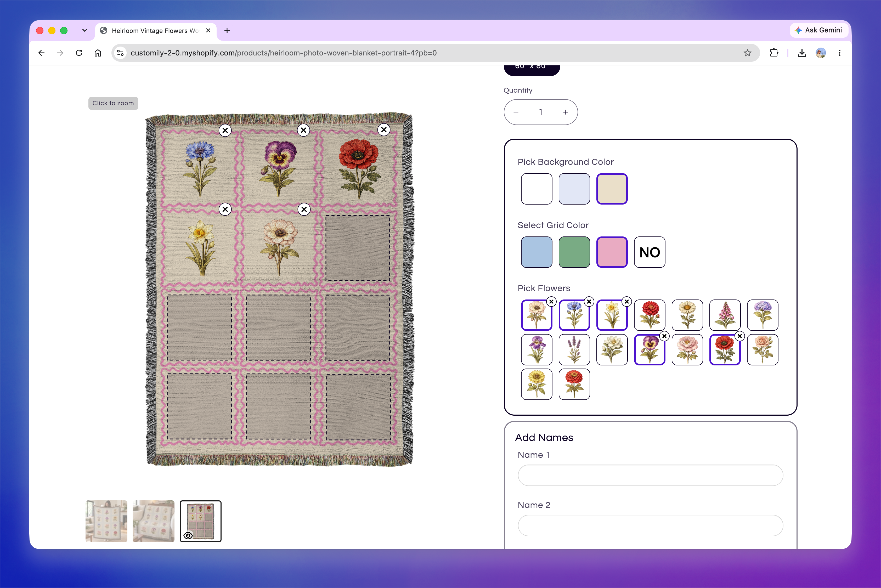Deselect the anemone in the flower picker
The width and height of the screenshot is (881, 588).
(551, 302)
